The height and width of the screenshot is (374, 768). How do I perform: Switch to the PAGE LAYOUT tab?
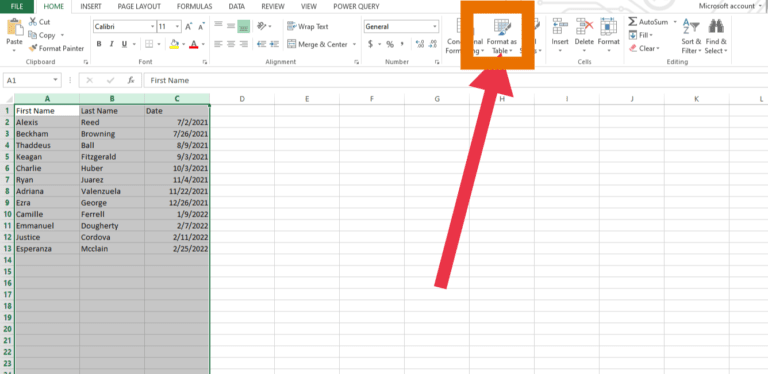(x=139, y=6)
